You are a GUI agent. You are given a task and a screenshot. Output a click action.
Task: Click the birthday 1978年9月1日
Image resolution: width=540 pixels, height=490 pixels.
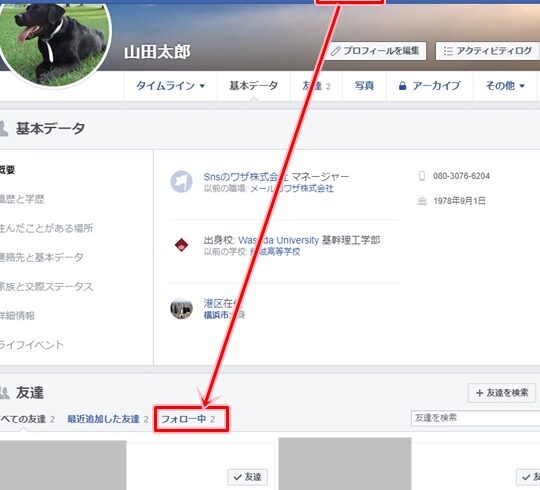click(459, 201)
